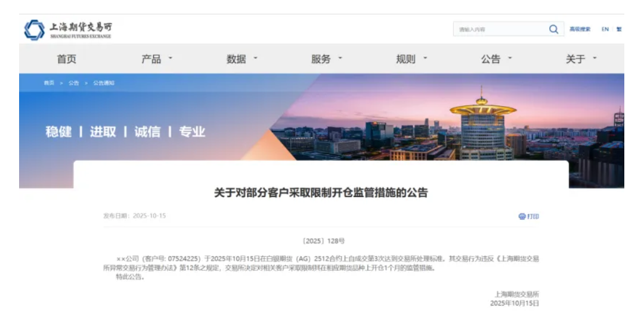Viewport: 644px width, 318px height.
Task: Switch language to EN
Action: (605, 29)
